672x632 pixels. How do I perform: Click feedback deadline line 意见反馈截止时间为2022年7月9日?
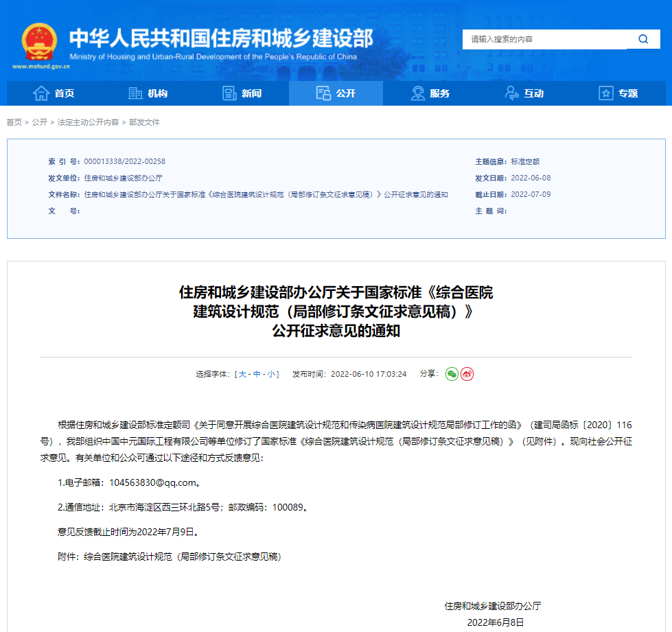point(128,532)
